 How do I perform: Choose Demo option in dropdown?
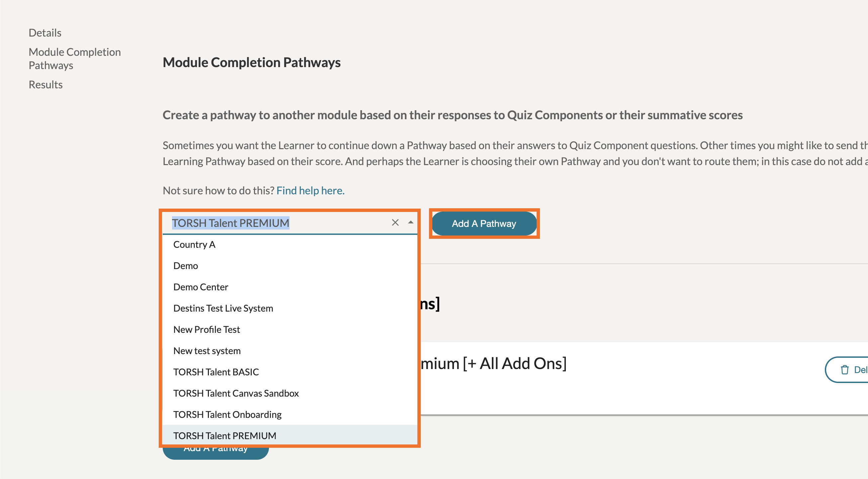click(x=185, y=266)
